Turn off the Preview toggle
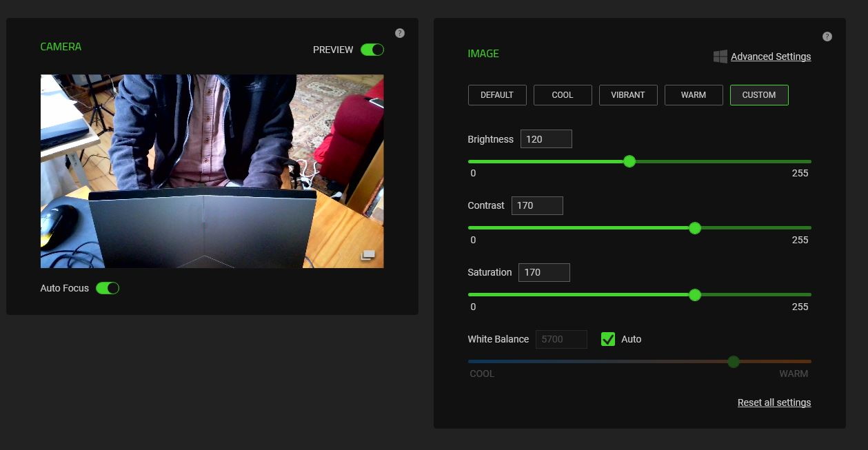 (x=372, y=50)
